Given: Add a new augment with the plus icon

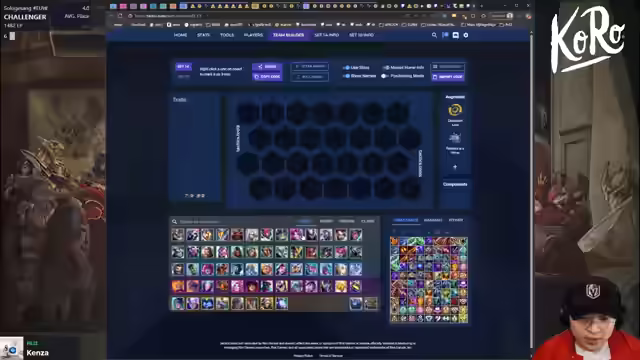Looking at the screenshot, I should click(x=455, y=167).
